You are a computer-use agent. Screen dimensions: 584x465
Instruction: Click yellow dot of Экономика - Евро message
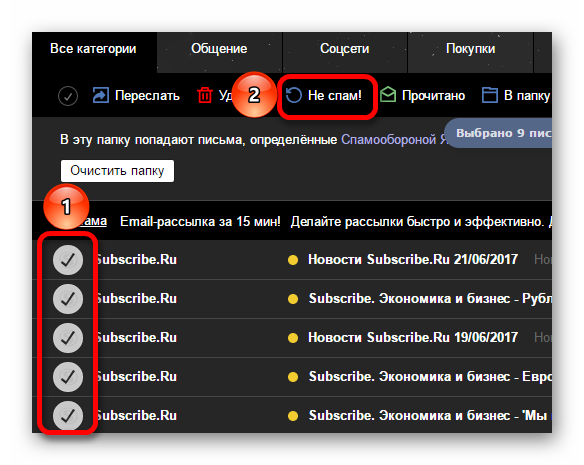pos(293,377)
